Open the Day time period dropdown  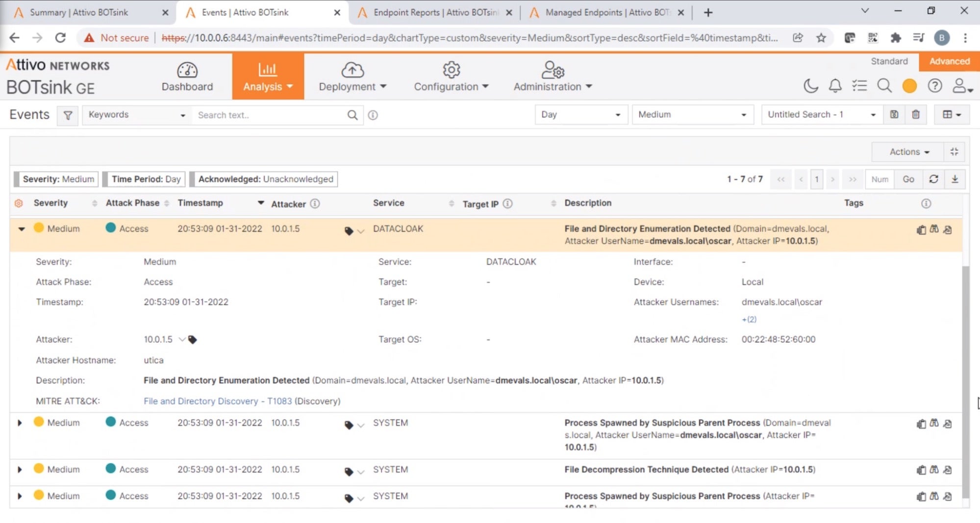tap(580, 115)
